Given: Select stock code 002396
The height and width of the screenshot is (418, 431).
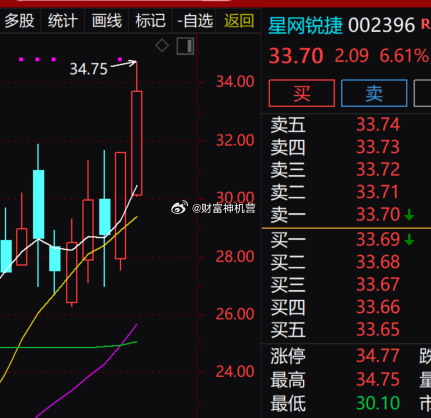Looking at the screenshot, I should click(382, 25).
